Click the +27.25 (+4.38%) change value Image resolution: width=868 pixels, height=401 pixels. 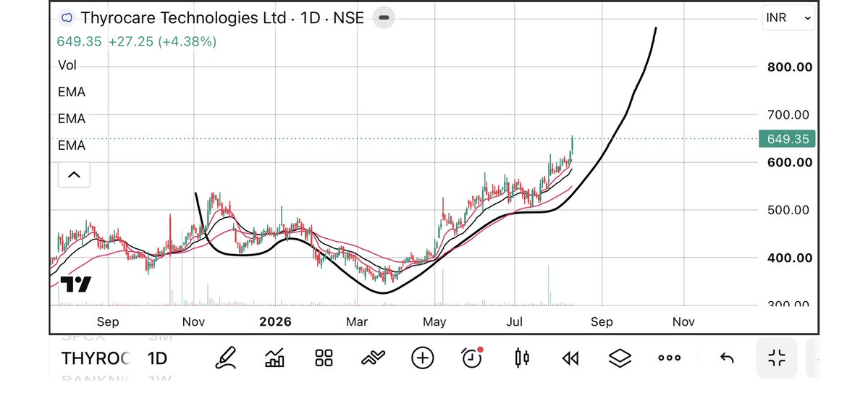click(162, 41)
